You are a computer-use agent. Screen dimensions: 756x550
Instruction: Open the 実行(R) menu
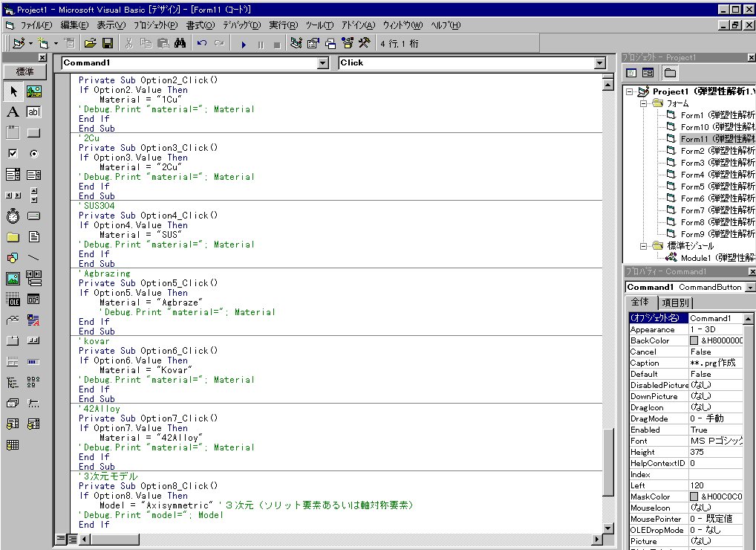pyautogui.click(x=283, y=25)
